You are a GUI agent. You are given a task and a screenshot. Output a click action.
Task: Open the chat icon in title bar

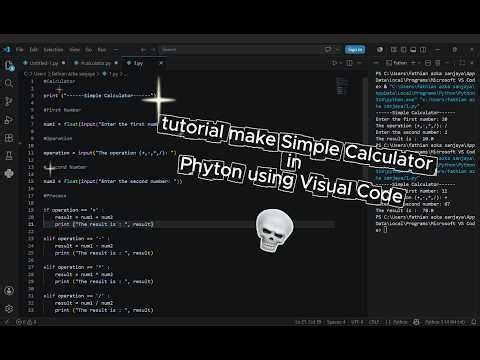[328, 50]
